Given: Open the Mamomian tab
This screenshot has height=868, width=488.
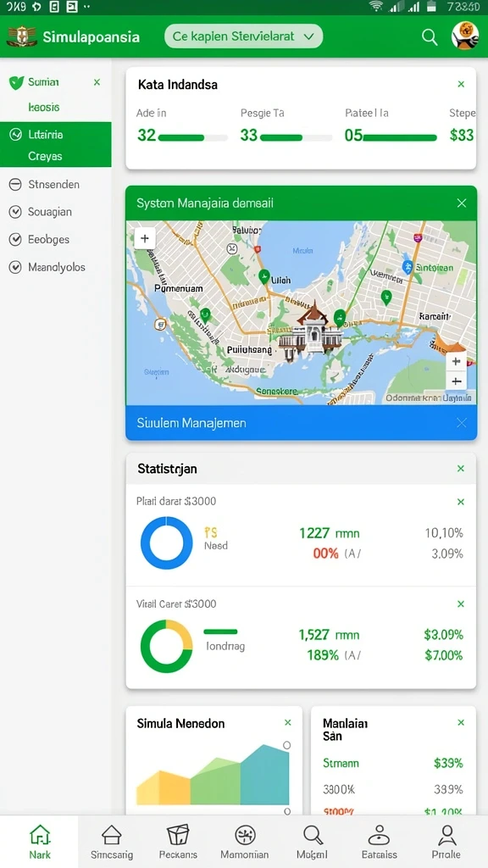Looking at the screenshot, I should pyautogui.click(x=245, y=842).
